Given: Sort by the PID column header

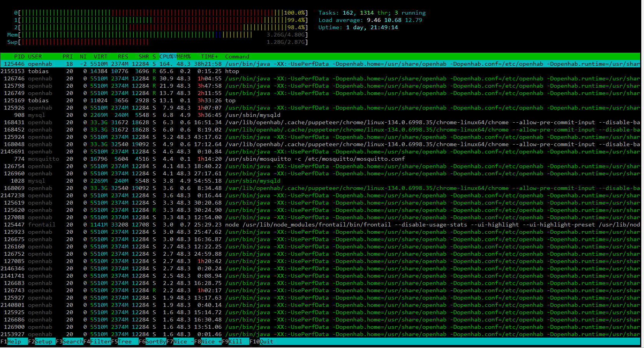Looking at the screenshot, I should pos(19,57).
